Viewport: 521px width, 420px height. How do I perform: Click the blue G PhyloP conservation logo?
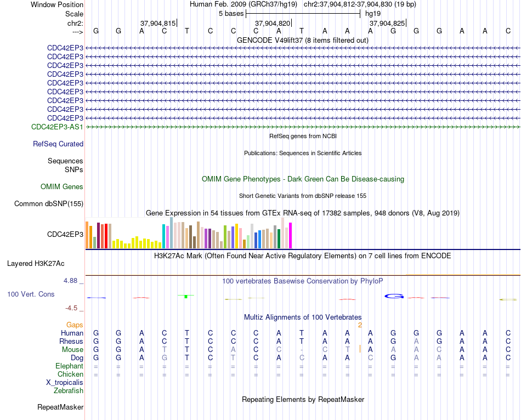[394, 296]
